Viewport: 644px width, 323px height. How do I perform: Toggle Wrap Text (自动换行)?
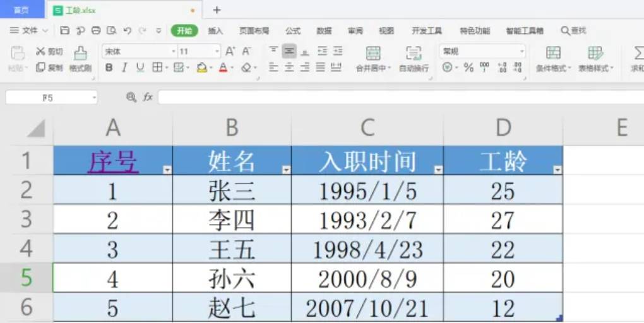[x=414, y=59]
